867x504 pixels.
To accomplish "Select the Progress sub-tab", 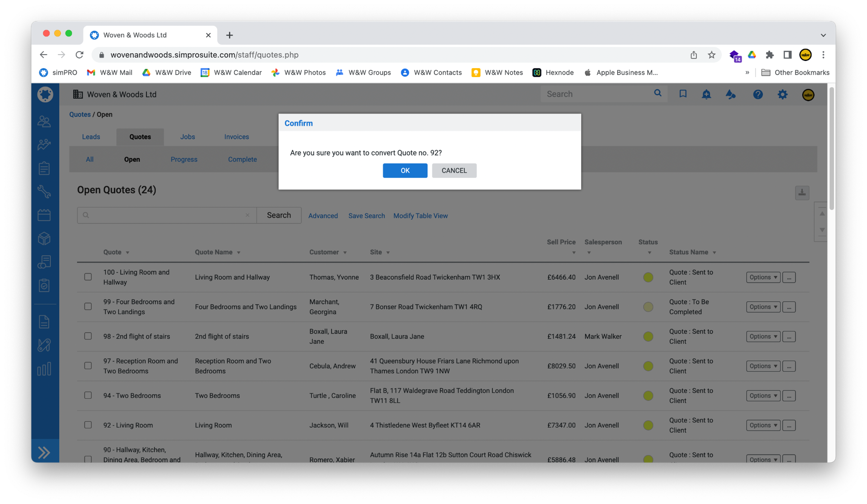I will [184, 159].
